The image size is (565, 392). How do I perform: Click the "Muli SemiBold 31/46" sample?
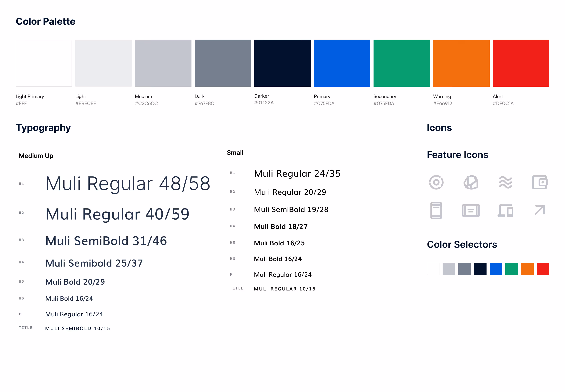pyautogui.click(x=106, y=241)
